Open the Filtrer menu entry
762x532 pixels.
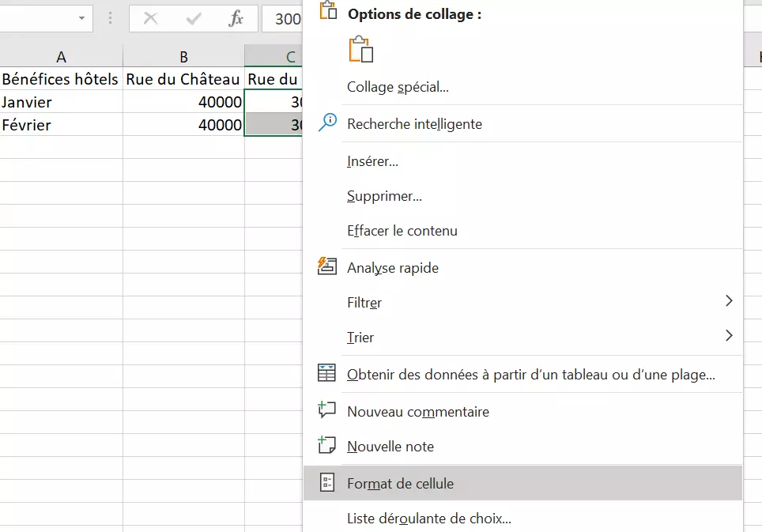coord(522,303)
